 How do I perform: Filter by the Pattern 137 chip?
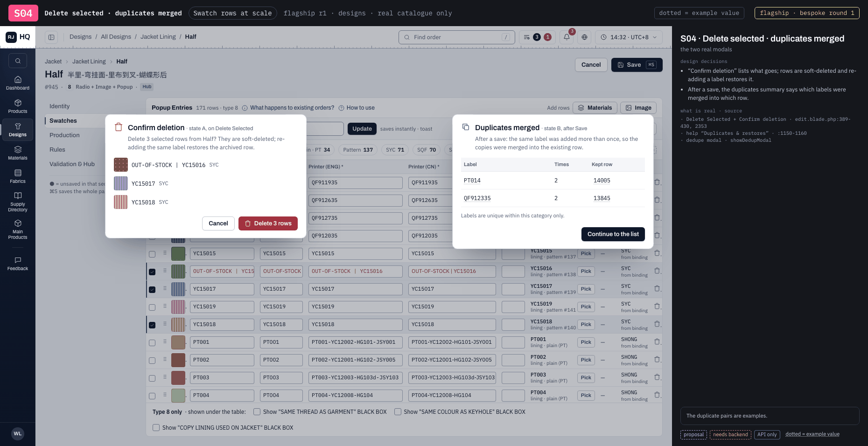click(358, 150)
